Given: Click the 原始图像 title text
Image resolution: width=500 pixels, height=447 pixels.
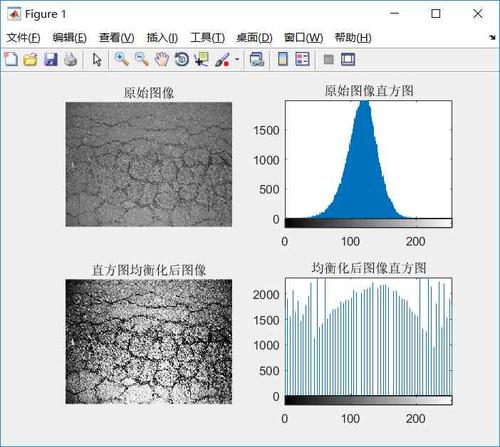Looking at the screenshot, I should pyautogui.click(x=149, y=92).
